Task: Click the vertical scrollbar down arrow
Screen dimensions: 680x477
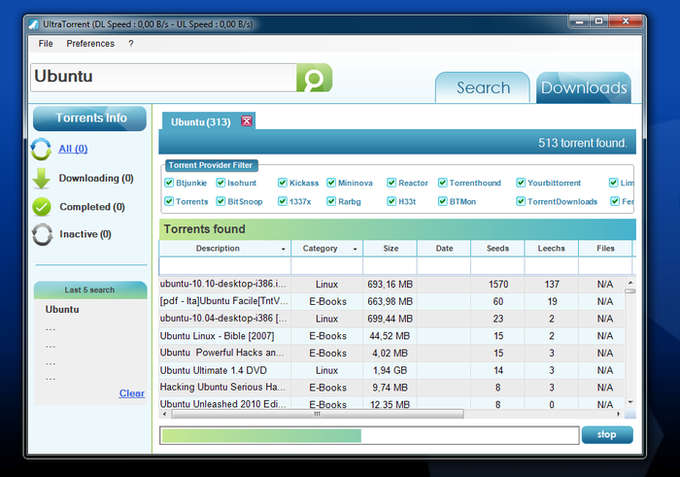Action: pyautogui.click(x=631, y=402)
